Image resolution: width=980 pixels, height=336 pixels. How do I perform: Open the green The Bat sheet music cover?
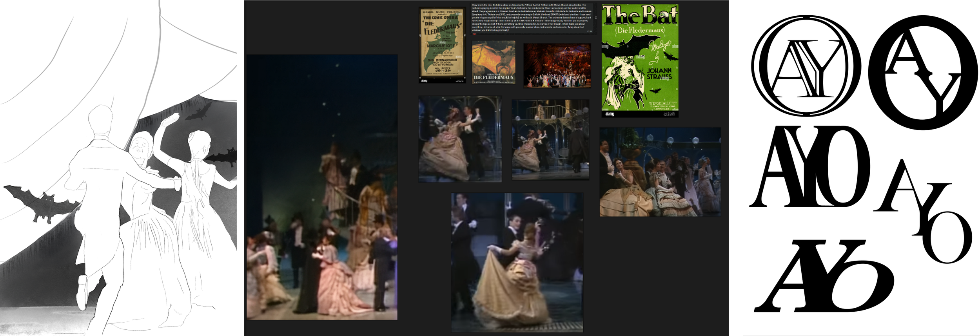click(640, 60)
